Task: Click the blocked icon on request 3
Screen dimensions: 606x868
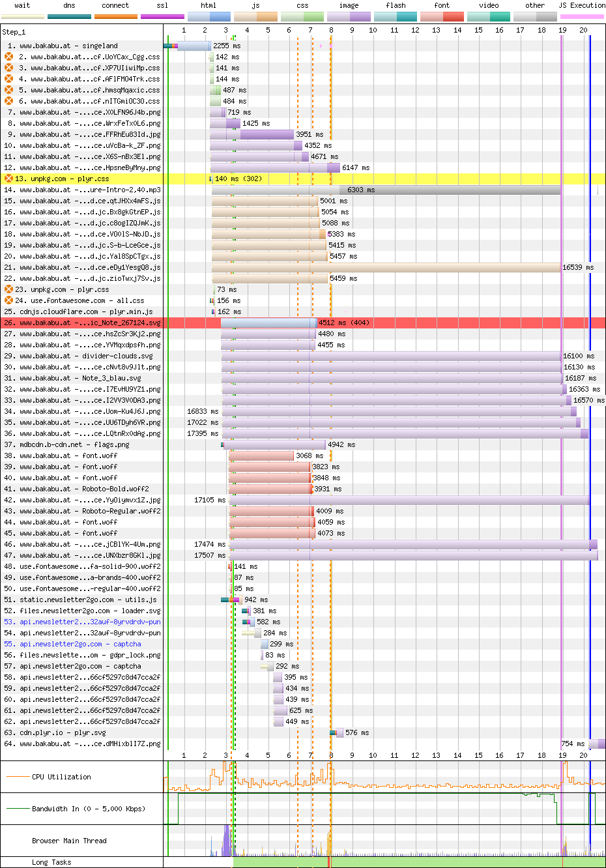Action: [x=8, y=68]
